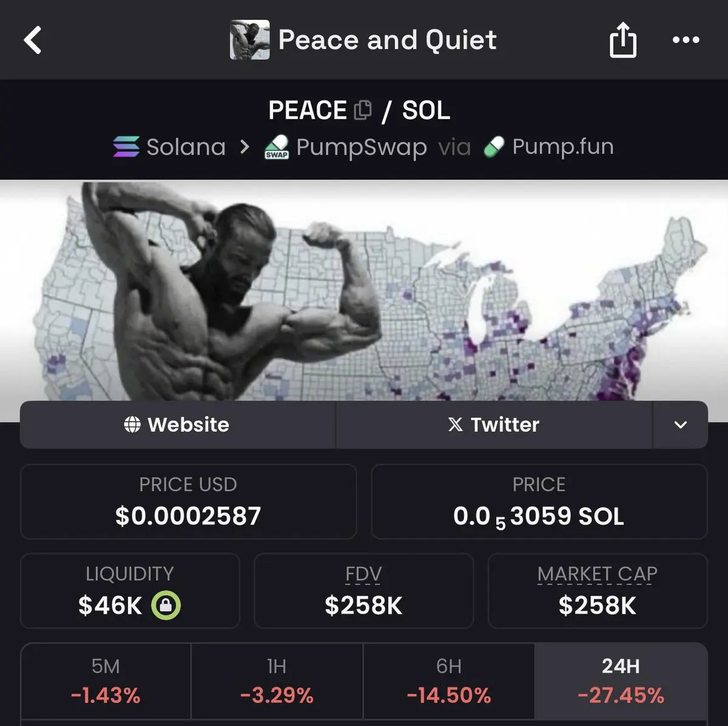This screenshot has height=726, width=728.
Task: Select the 1H timeframe tab
Action: (277, 681)
